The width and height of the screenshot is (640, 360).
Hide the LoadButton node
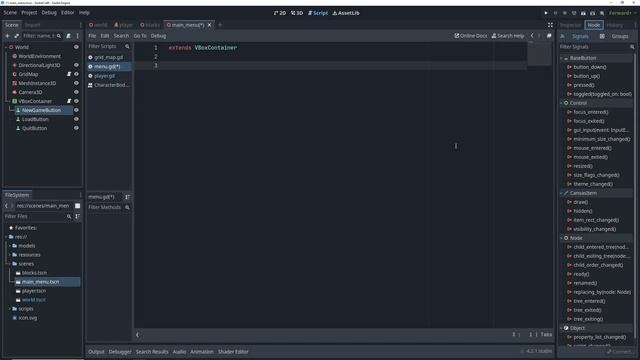76,119
